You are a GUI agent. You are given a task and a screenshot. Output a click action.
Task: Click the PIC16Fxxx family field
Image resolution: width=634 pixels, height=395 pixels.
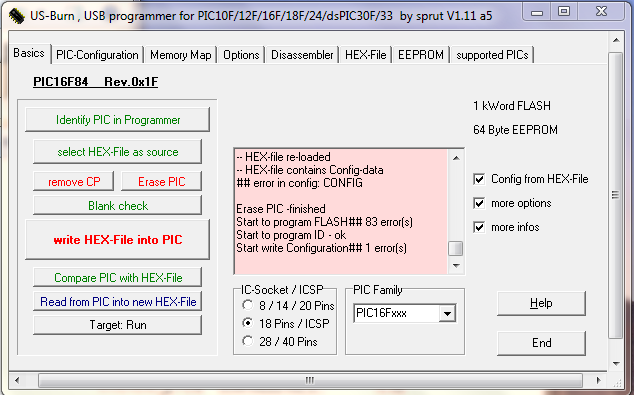pyautogui.click(x=397, y=313)
